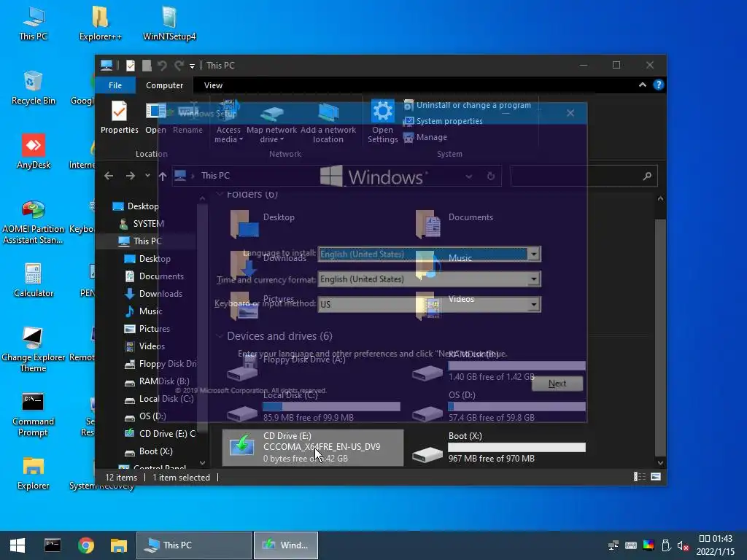Screen dimensions: 747x560
Task: Click Access media ribbon button
Action: (228, 122)
